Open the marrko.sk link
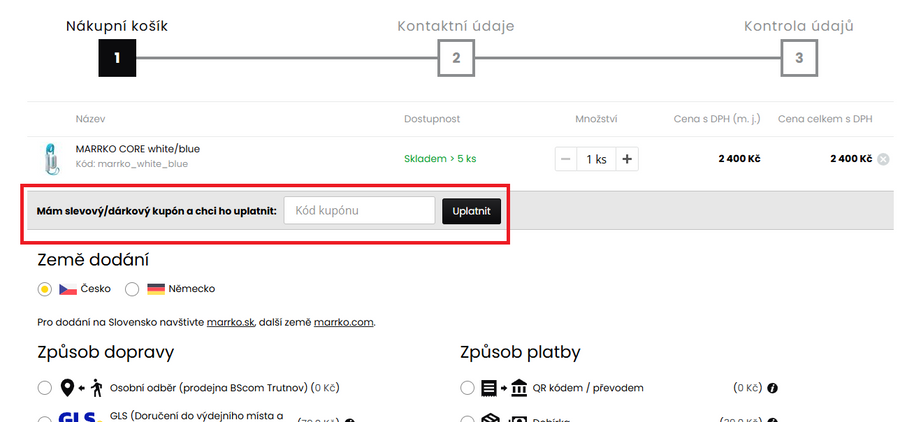This screenshot has height=422, width=900. click(231, 323)
